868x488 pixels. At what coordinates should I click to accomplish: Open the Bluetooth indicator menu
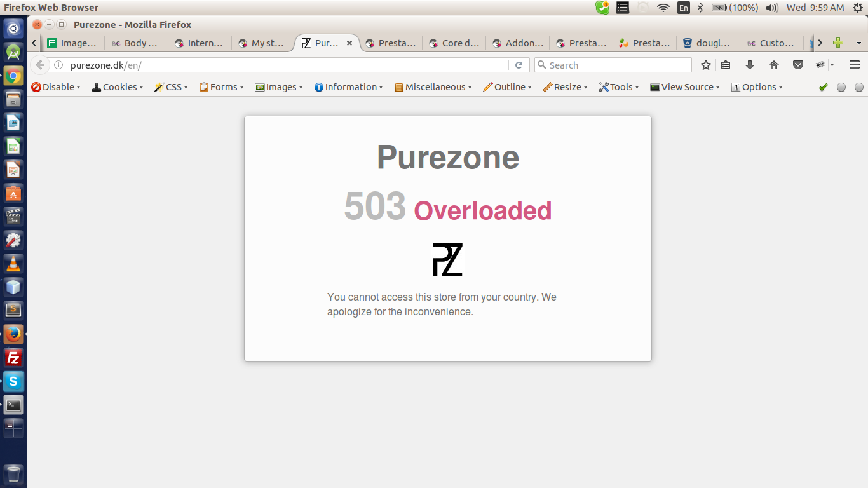pyautogui.click(x=700, y=8)
